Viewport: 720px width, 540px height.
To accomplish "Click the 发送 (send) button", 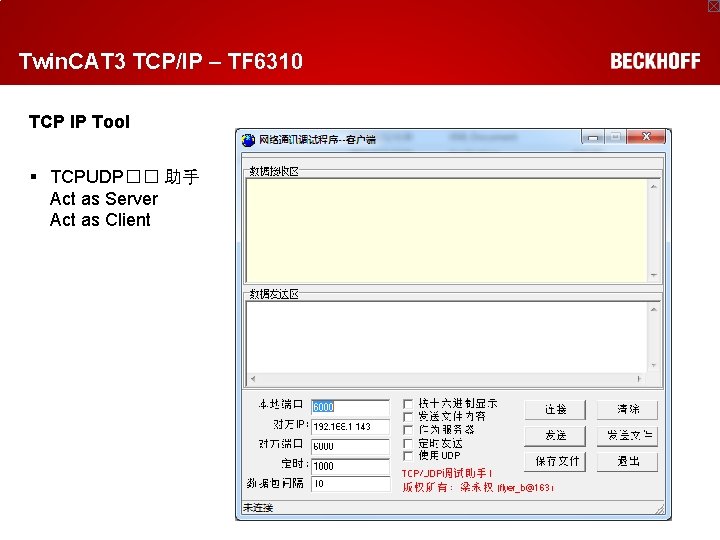I will (x=555, y=436).
